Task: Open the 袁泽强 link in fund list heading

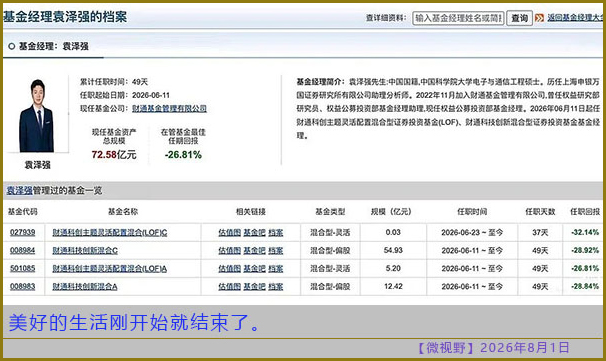Action: pyautogui.click(x=19, y=191)
